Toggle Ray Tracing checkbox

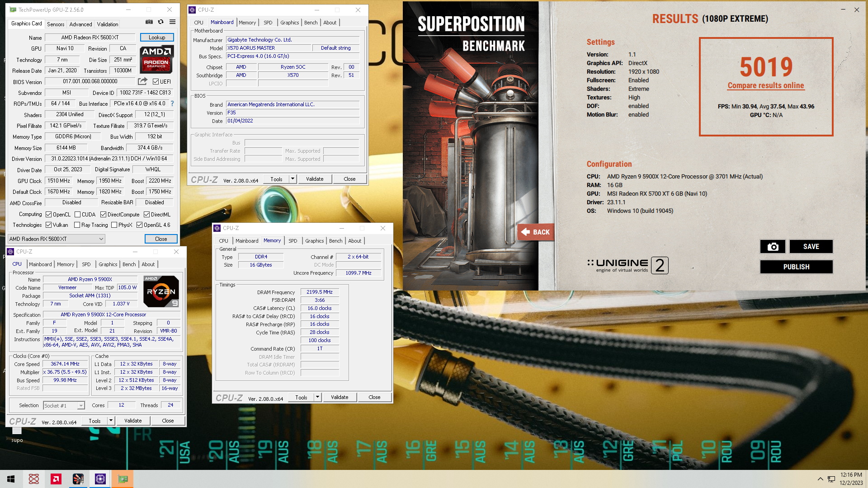pyautogui.click(x=77, y=225)
